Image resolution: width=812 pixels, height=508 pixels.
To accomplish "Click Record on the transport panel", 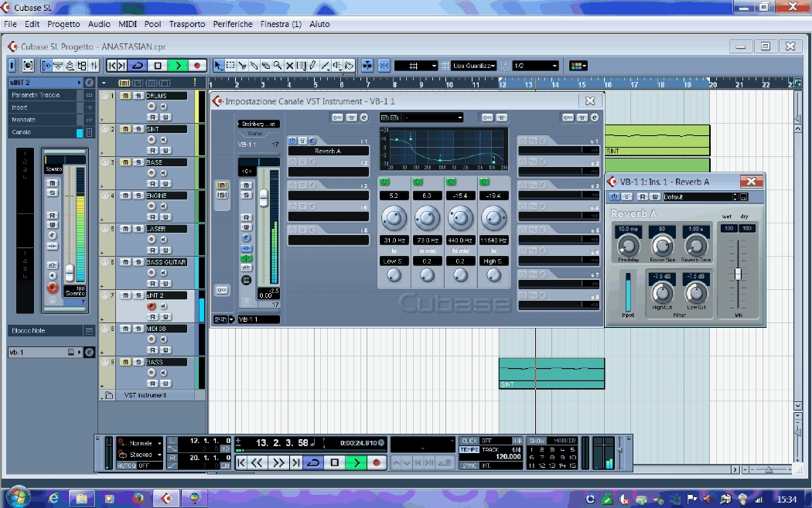I will point(377,463).
